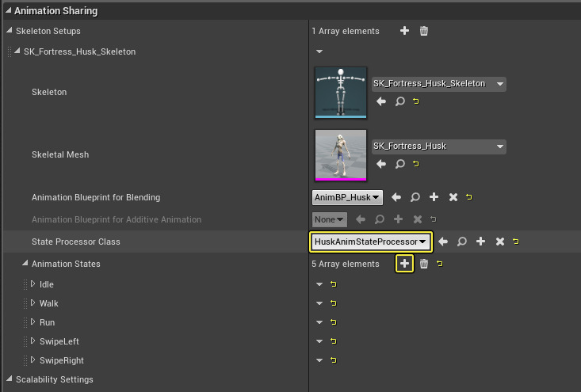Create new Animation Blueprint for Blending
Viewport: 581px width, 392px height.
[x=434, y=197]
